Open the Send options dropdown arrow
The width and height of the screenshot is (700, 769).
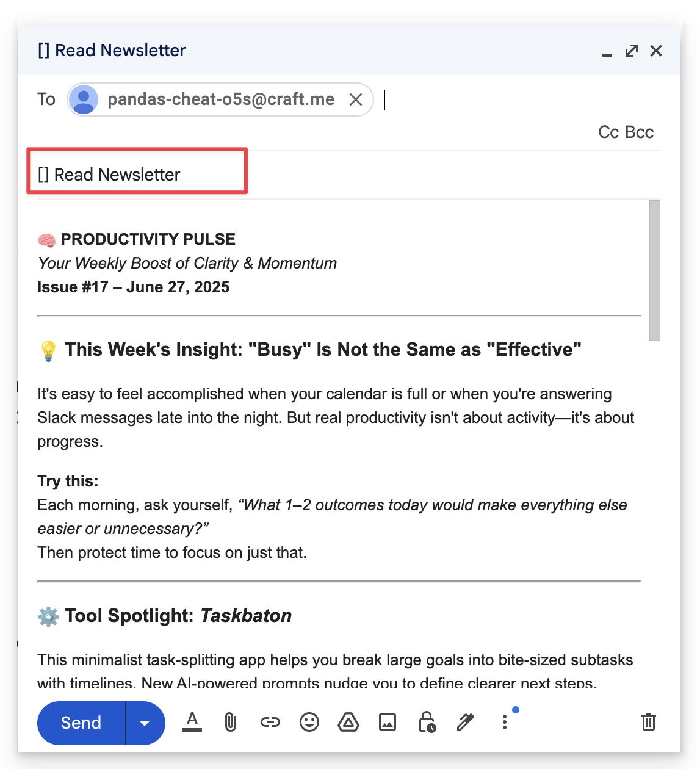[x=145, y=723]
